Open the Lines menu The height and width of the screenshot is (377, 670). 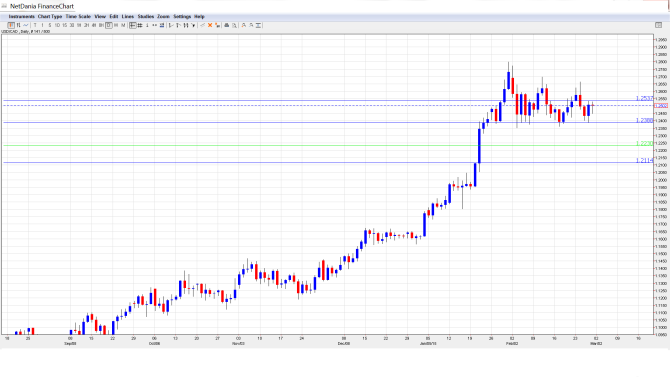click(128, 17)
